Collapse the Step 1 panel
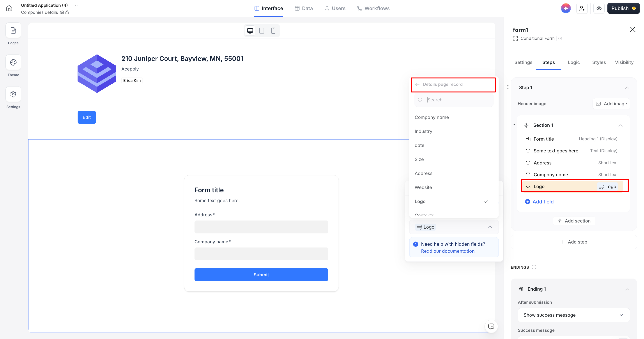The width and height of the screenshot is (644, 339). (627, 88)
